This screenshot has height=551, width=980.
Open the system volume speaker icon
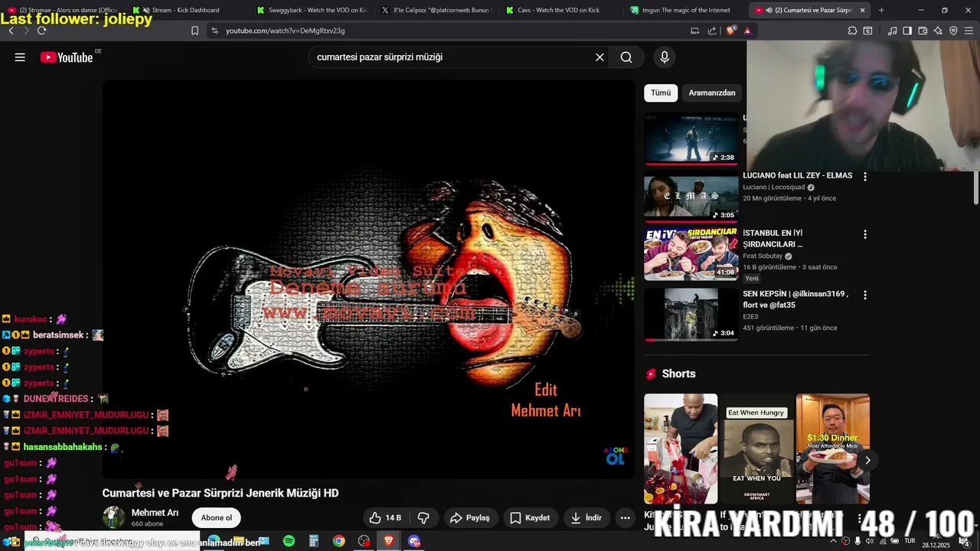tap(869, 541)
